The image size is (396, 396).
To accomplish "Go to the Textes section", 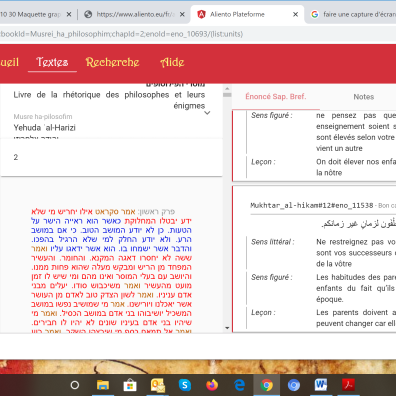I will point(52,62).
